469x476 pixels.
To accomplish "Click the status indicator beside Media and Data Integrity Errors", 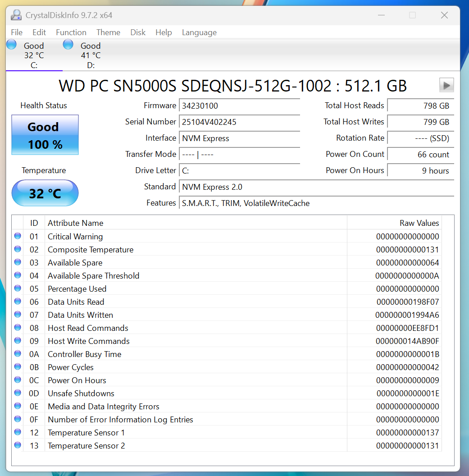I will pos(17,406).
